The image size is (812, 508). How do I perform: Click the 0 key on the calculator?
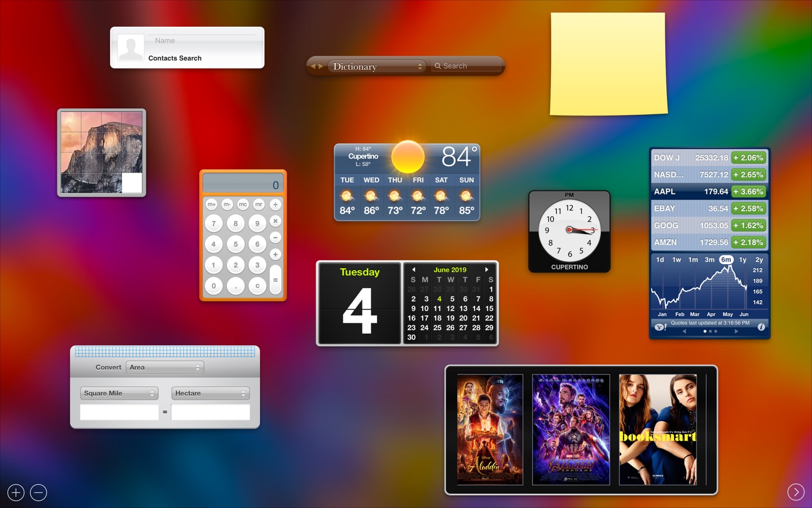[x=213, y=286]
